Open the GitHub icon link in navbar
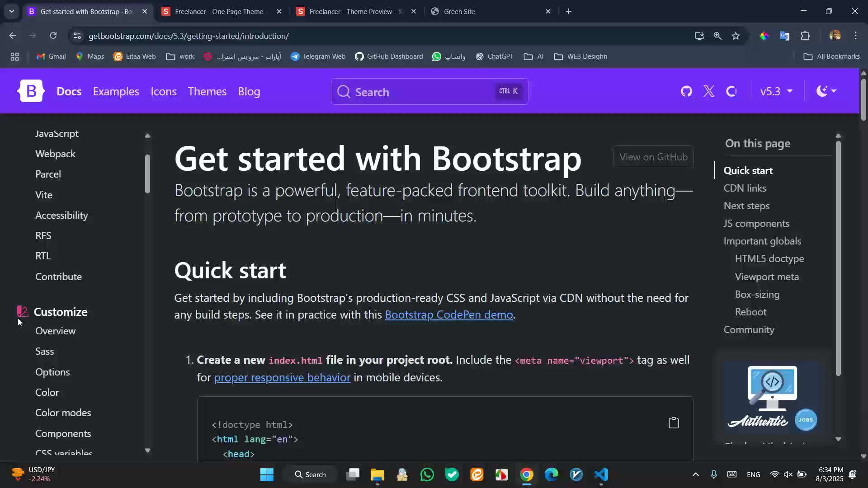868x488 pixels. pyautogui.click(x=686, y=91)
